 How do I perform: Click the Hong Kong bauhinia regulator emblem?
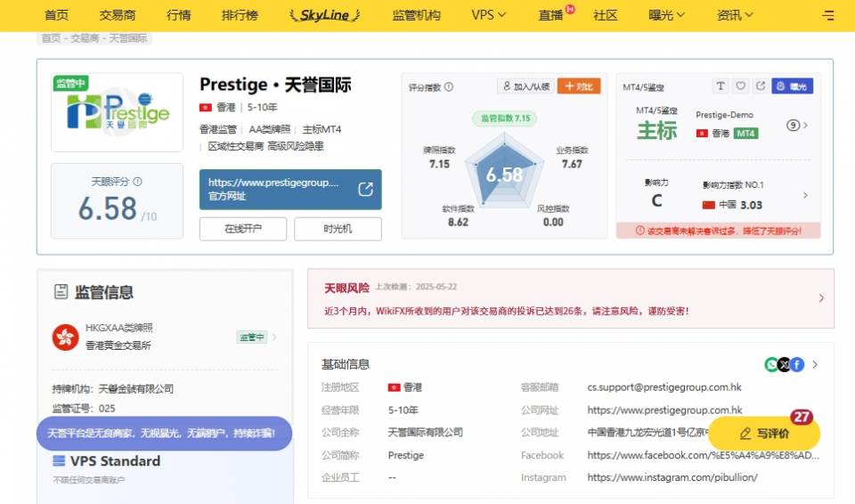pyautogui.click(x=65, y=337)
